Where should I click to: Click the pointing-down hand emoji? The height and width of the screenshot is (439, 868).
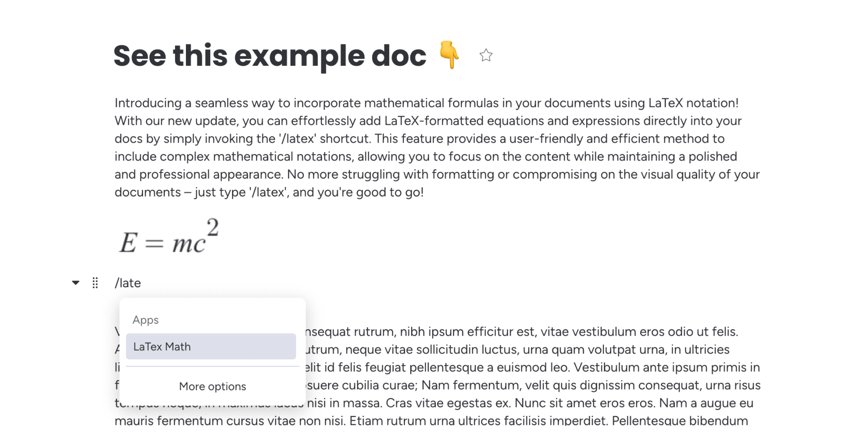450,55
